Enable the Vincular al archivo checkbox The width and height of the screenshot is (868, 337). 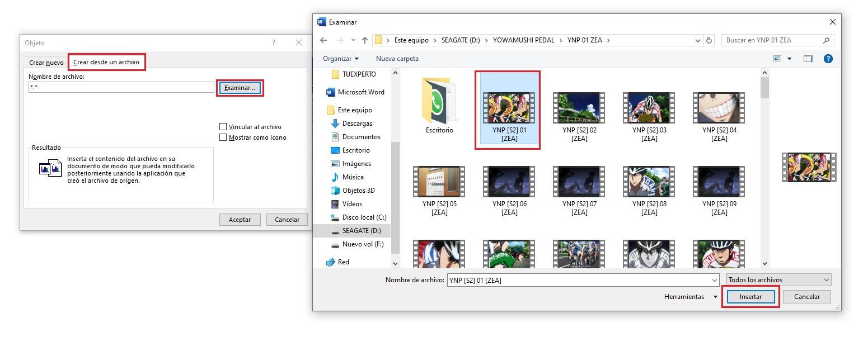click(222, 126)
